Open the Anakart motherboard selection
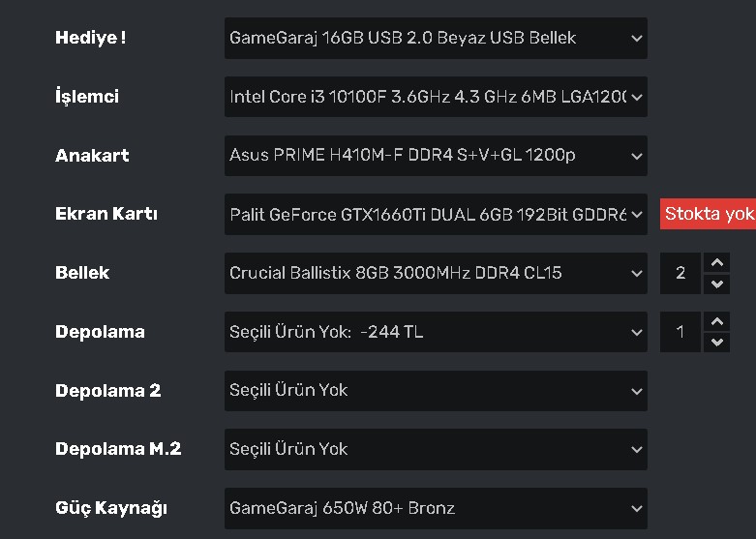The image size is (756, 539). [x=436, y=156]
